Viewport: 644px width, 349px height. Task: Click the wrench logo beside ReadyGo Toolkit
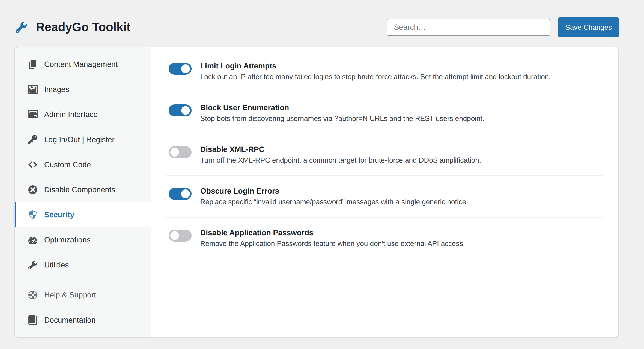tap(21, 27)
